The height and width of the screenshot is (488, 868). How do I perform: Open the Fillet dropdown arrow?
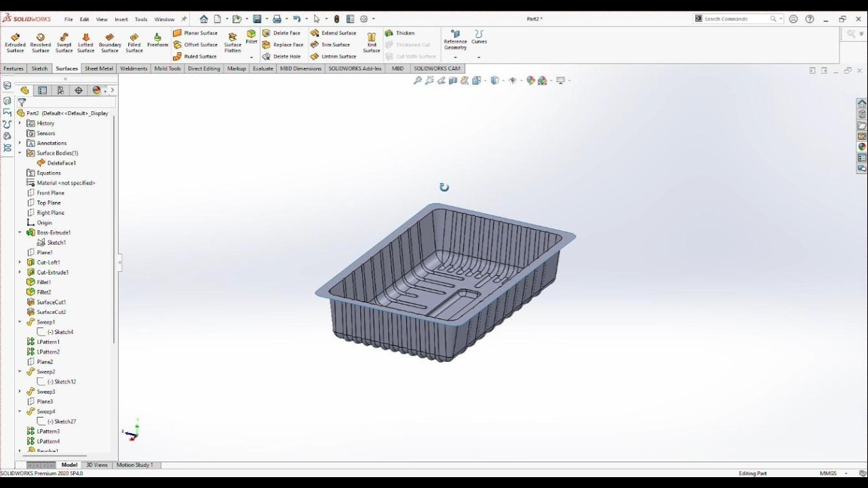click(252, 57)
